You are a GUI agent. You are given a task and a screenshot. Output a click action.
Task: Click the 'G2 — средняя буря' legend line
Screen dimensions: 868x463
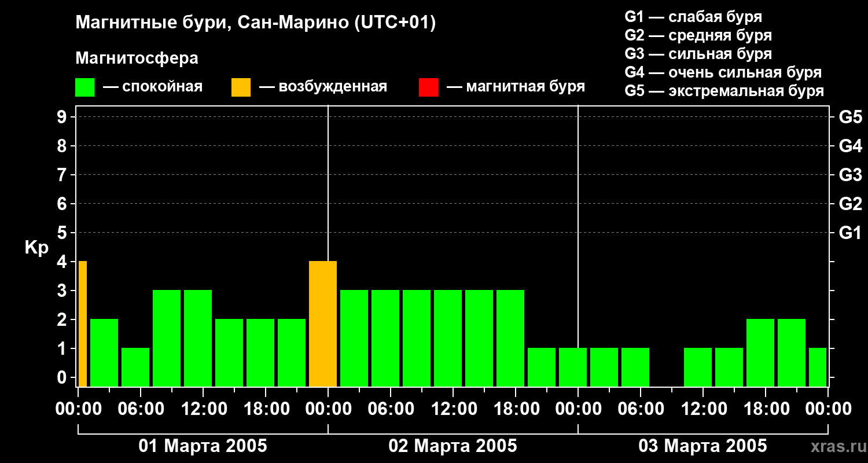coord(698,35)
